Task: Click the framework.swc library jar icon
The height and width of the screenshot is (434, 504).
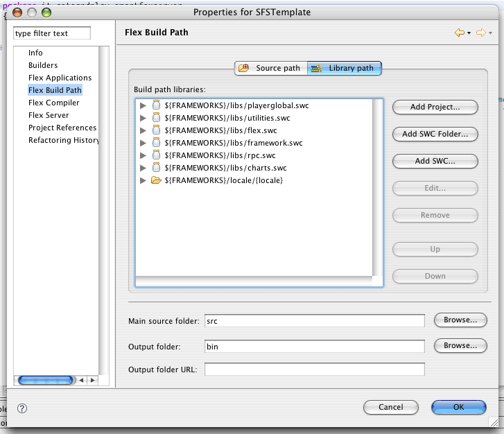Action: [156, 142]
